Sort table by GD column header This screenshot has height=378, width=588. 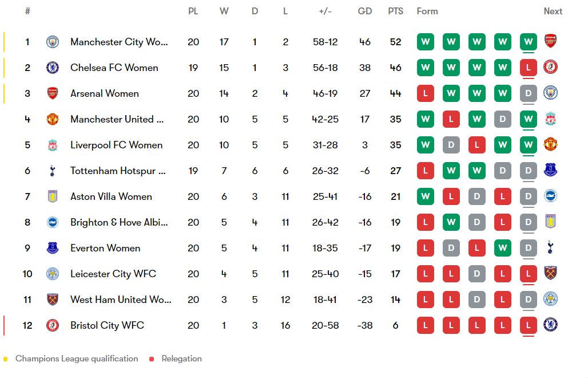click(x=365, y=11)
